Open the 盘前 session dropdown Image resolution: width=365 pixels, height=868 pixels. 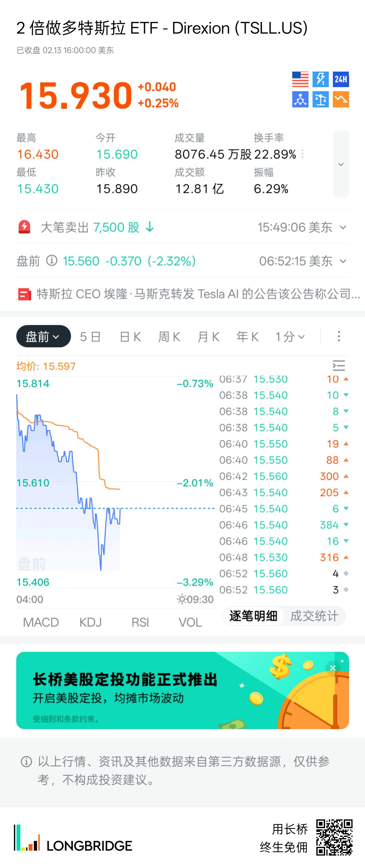point(43,337)
